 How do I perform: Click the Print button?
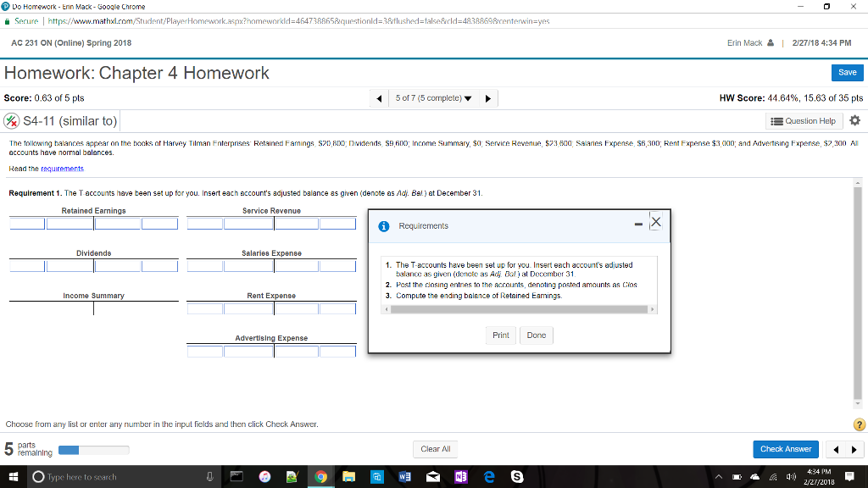pos(500,335)
